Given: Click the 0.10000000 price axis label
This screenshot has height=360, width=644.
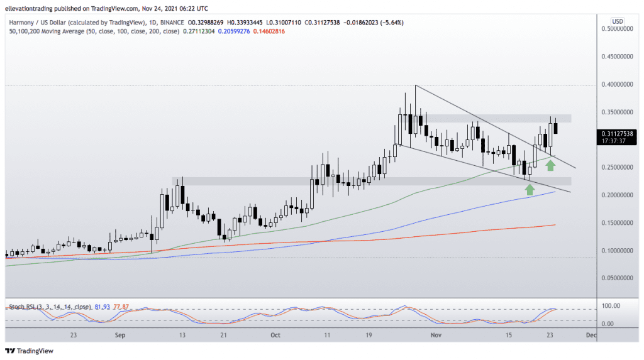Looking at the screenshot, I should point(617,251).
